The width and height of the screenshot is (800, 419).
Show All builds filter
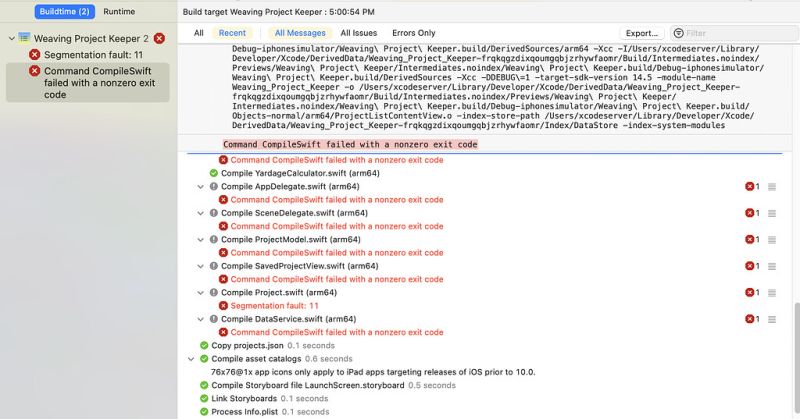198,33
